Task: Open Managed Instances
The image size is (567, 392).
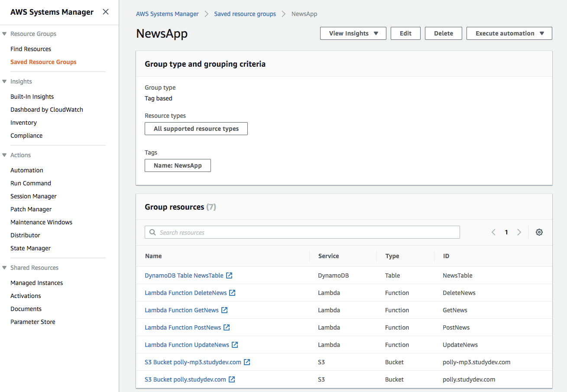Action: [37, 283]
